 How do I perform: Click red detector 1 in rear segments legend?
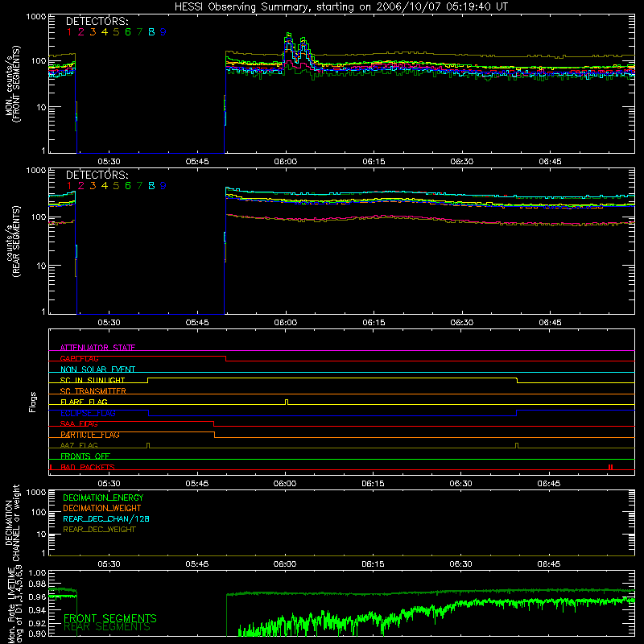tap(69, 186)
